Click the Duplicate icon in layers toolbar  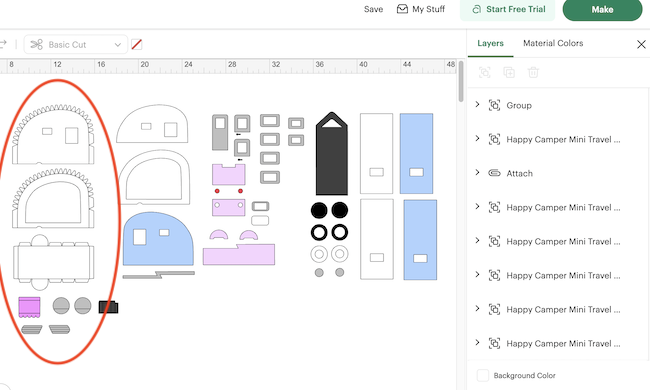point(509,73)
